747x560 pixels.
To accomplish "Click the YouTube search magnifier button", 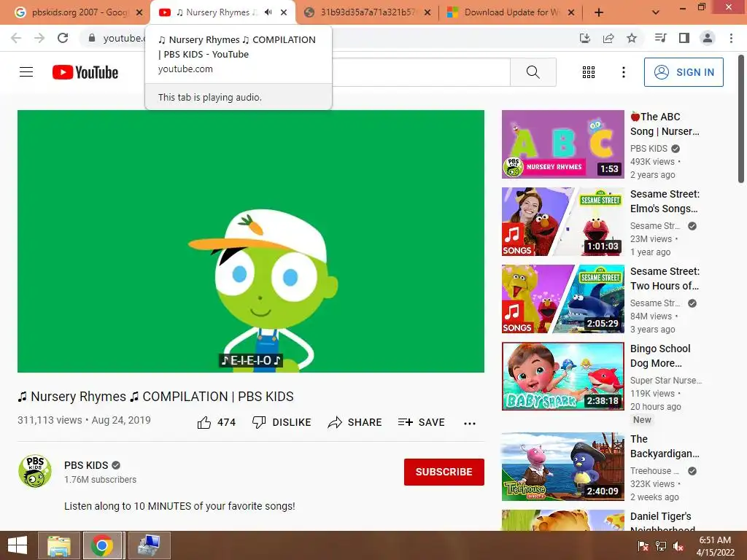I will (533, 72).
